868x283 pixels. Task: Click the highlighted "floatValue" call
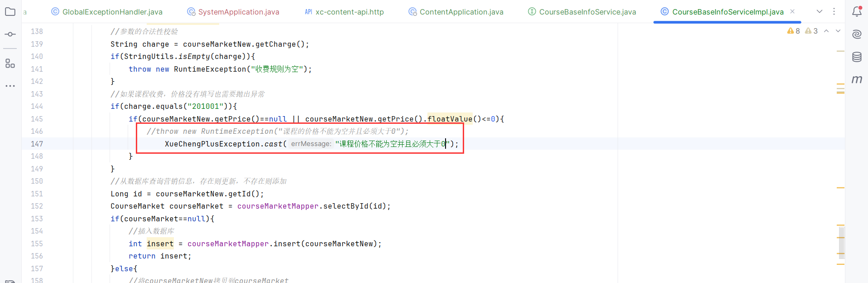tap(450, 119)
